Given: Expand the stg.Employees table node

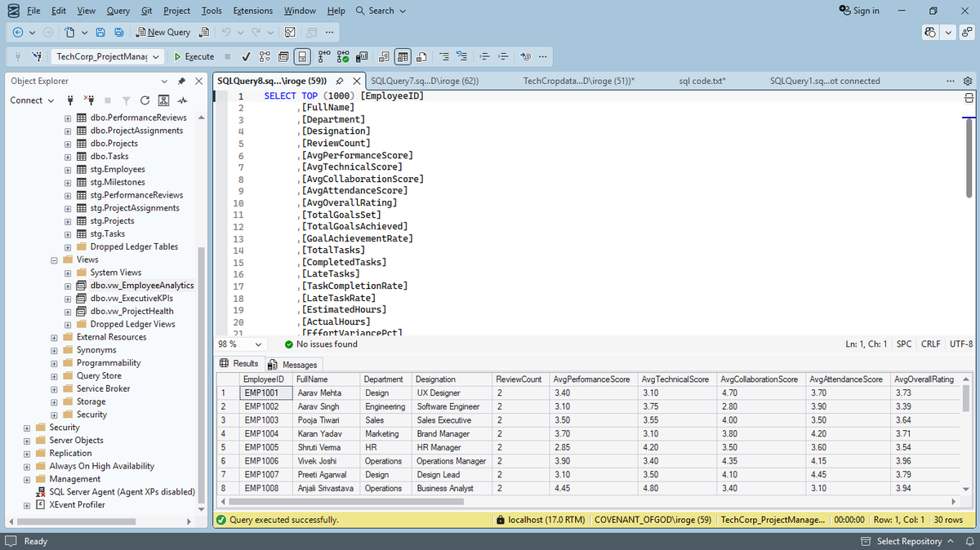Looking at the screenshot, I should (69, 170).
